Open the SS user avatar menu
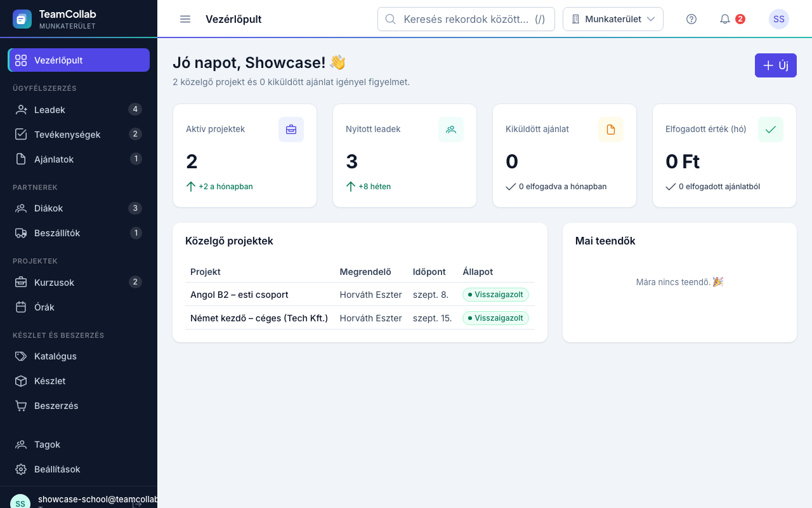The height and width of the screenshot is (508, 812). 779,19
